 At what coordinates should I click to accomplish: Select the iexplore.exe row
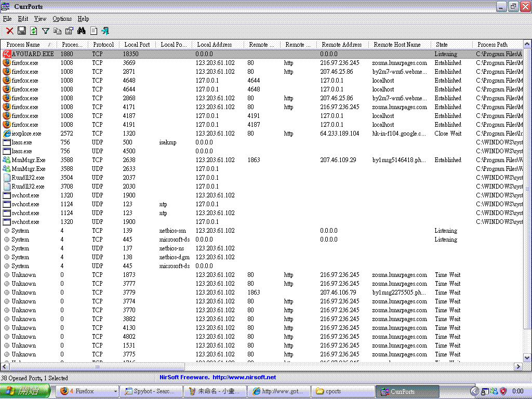tap(262, 134)
